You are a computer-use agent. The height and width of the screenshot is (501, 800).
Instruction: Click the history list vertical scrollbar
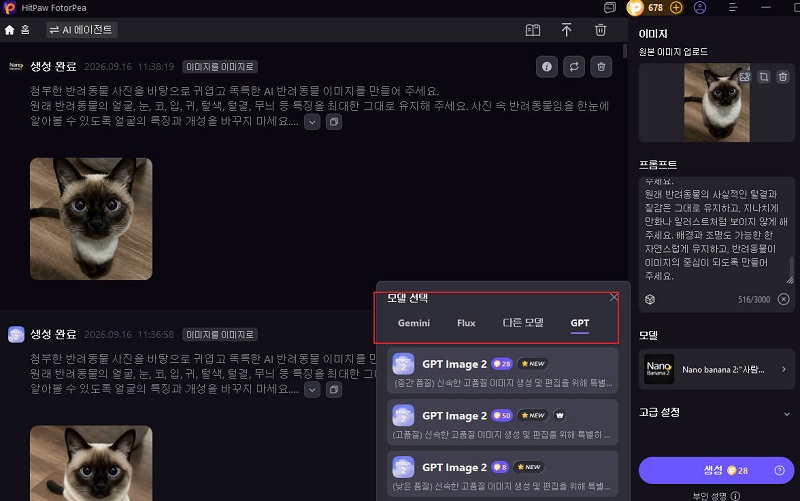[x=624, y=51]
